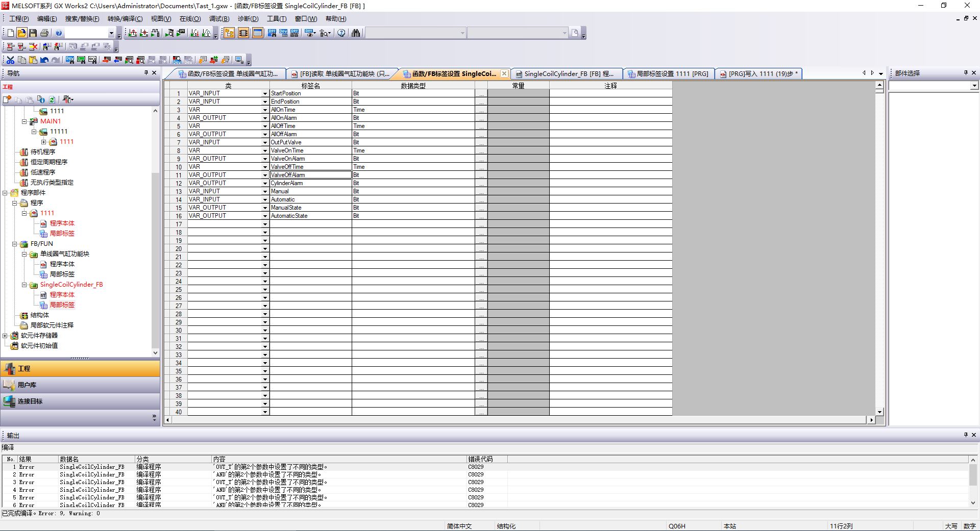Click the Open project folder icon

coord(21,33)
